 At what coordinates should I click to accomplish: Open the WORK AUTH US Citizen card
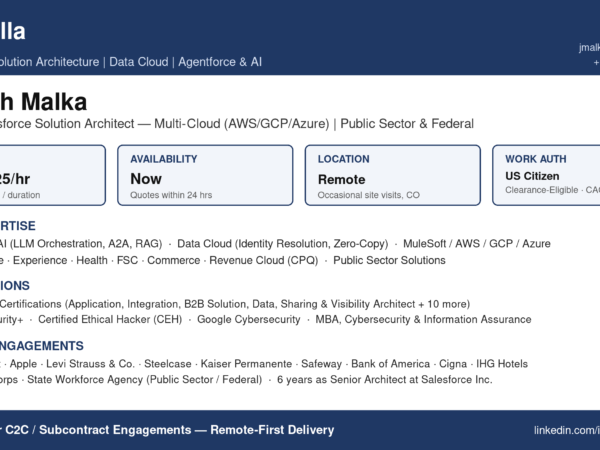coord(546,175)
